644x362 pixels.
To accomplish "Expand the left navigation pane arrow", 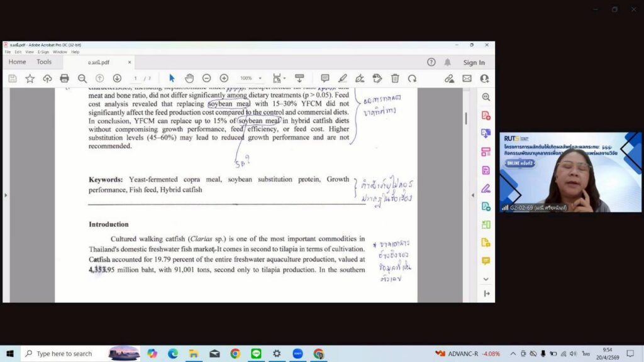I will click(x=6, y=195).
